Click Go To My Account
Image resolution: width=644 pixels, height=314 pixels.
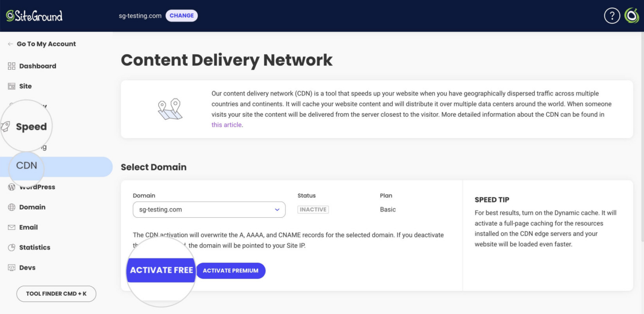point(41,44)
